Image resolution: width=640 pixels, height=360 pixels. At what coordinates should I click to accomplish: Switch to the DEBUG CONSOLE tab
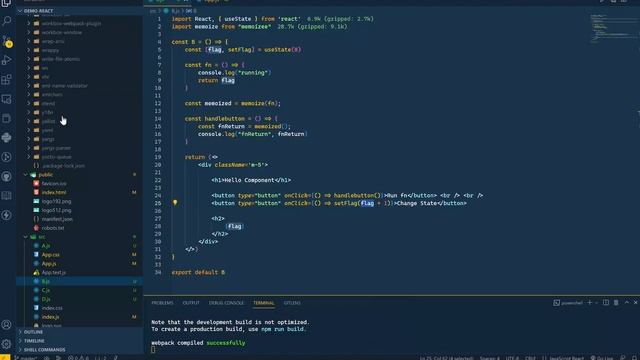click(x=226, y=303)
